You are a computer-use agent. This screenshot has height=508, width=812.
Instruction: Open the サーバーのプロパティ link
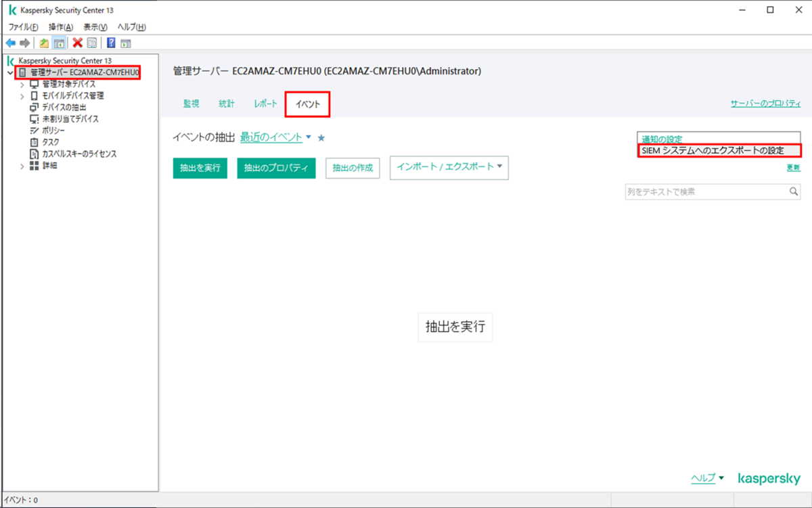765,103
